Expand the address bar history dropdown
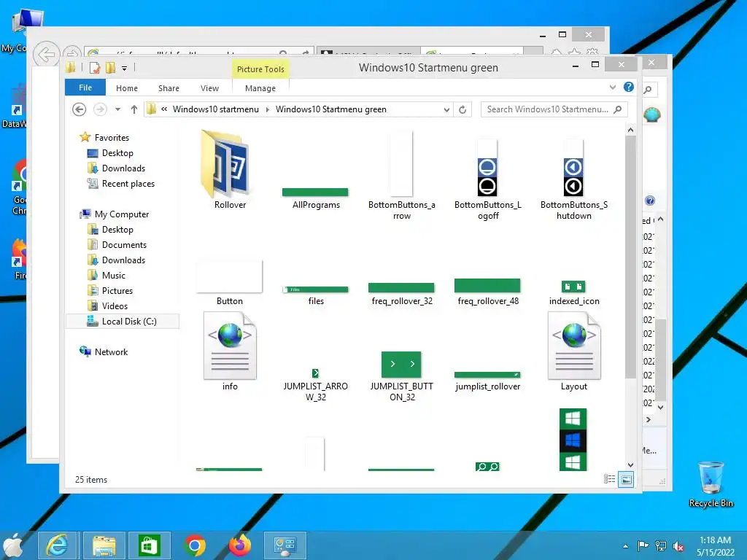747x560 pixels. point(446,109)
